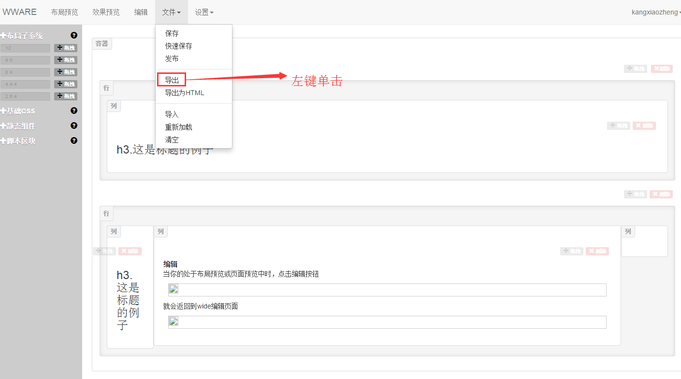Click the first row's 行 label
This screenshot has width=681, height=379.
[x=106, y=88]
